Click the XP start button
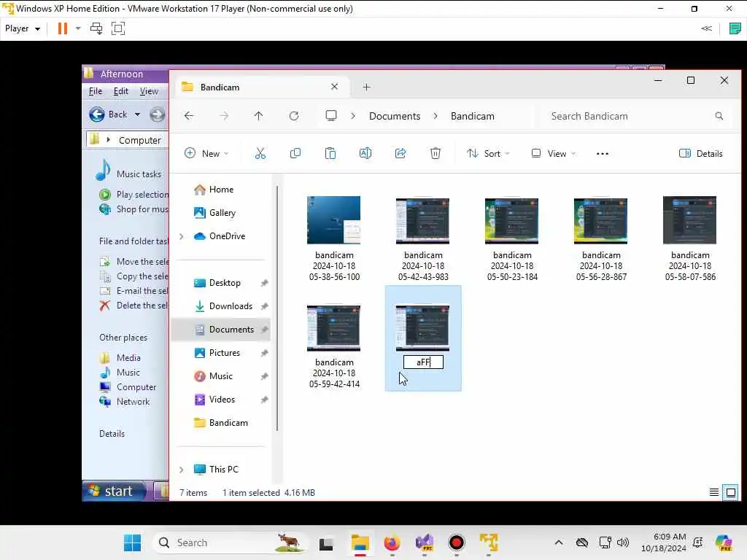 115,491
